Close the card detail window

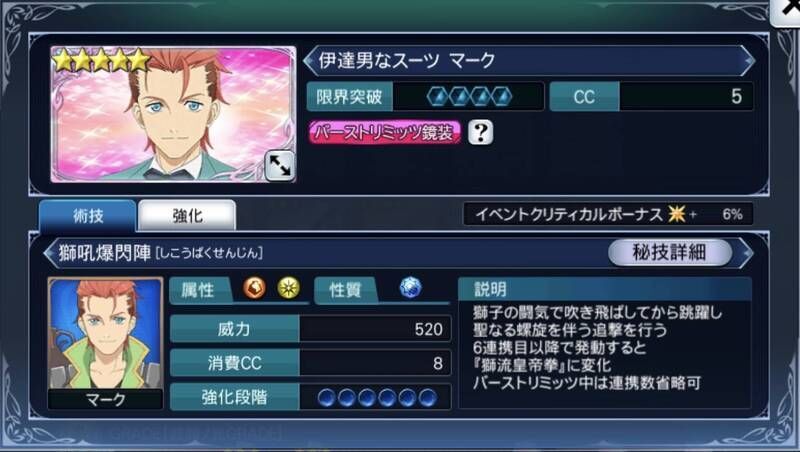[x=786, y=12]
